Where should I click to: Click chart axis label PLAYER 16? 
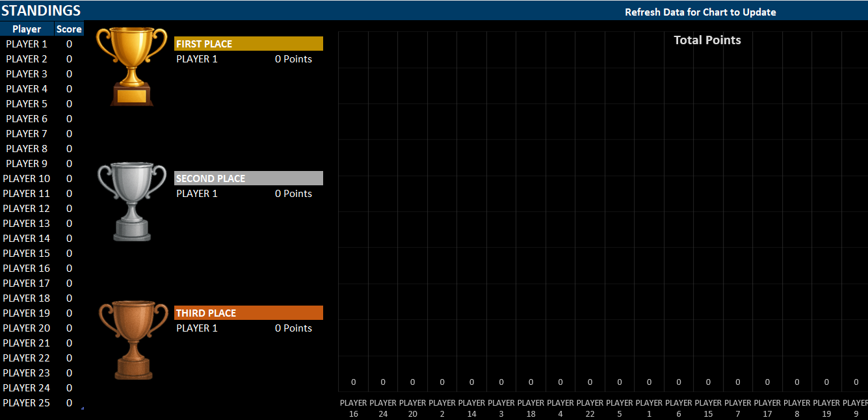354,408
